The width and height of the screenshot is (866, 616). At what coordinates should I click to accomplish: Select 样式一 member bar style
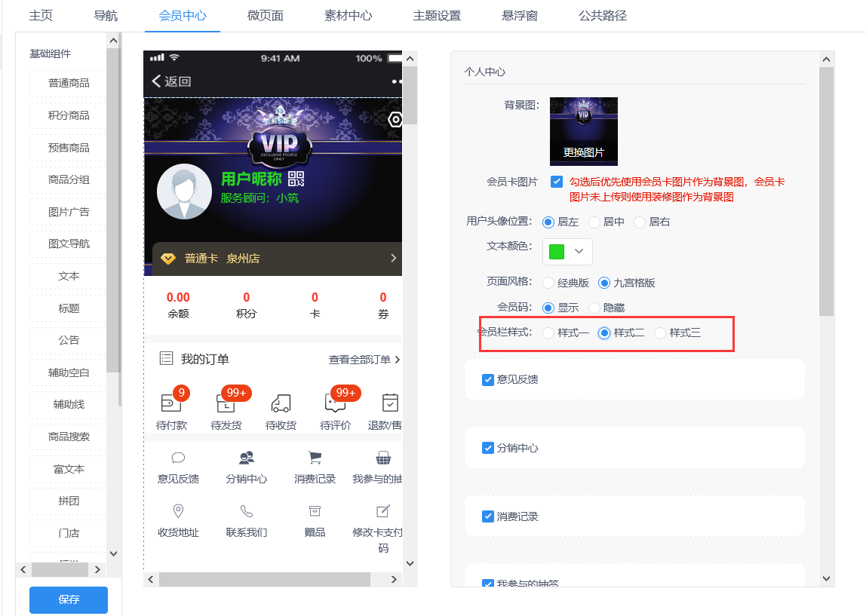pyautogui.click(x=548, y=333)
